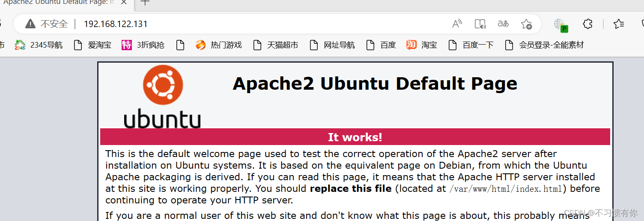
Task: Activate the Read aloud icon
Action: pos(457,24)
